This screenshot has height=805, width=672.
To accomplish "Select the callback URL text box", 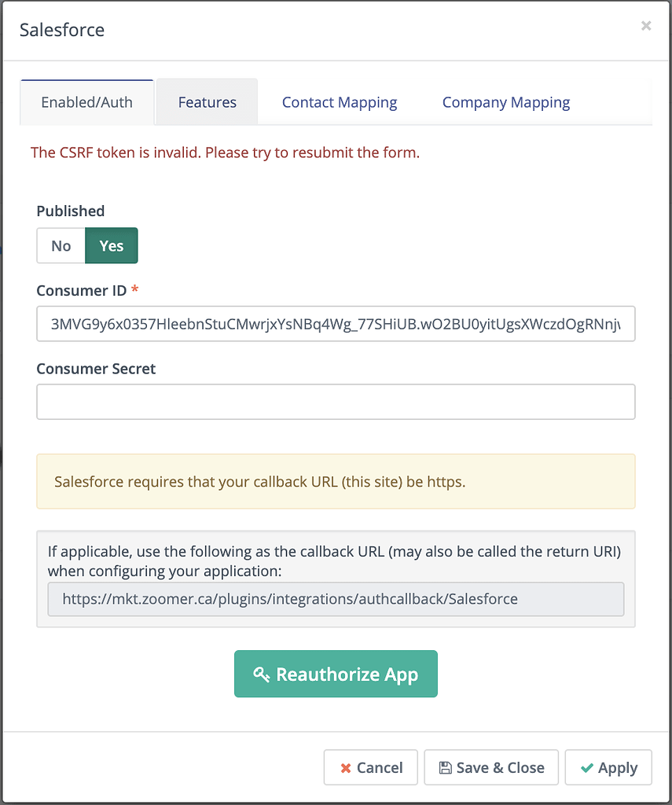I will tap(336, 599).
